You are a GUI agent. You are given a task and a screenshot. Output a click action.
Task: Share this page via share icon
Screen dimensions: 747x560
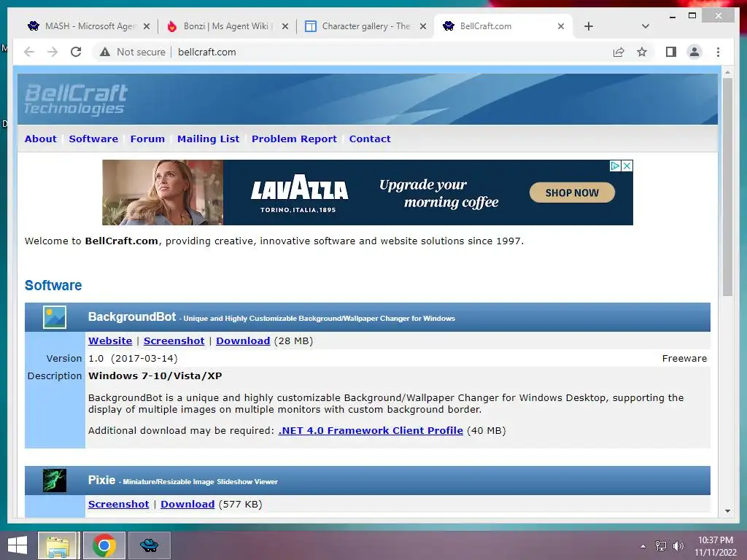click(x=619, y=52)
